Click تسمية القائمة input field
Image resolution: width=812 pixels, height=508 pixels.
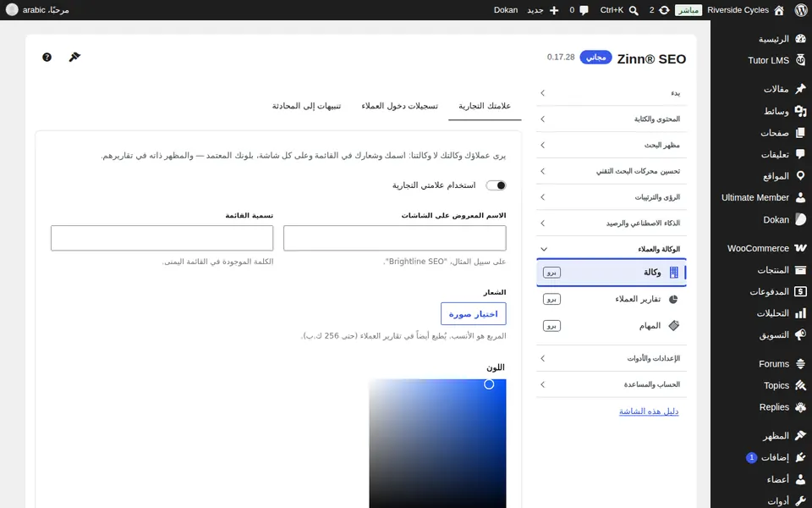(x=162, y=238)
